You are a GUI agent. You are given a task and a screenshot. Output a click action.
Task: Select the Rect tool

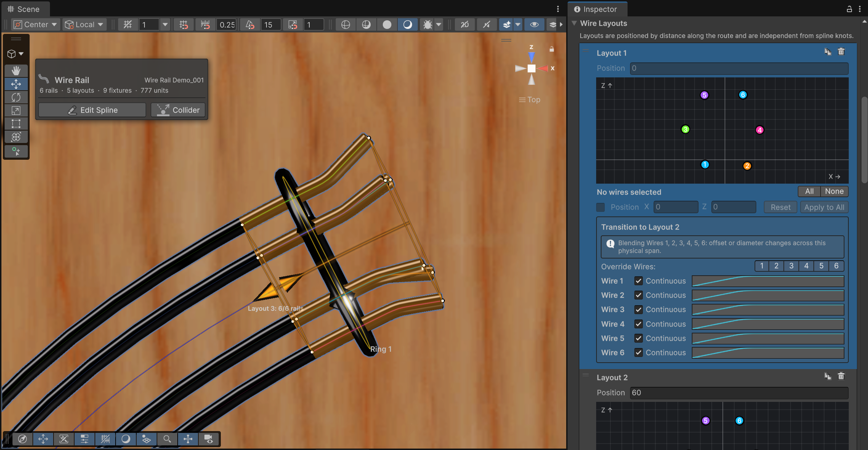click(16, 124)
